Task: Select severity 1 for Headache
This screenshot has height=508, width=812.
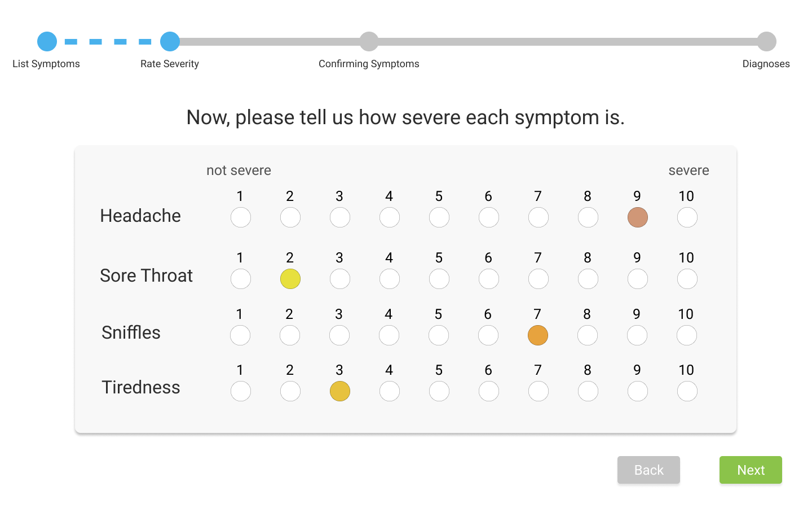Action: coord(240,217)
